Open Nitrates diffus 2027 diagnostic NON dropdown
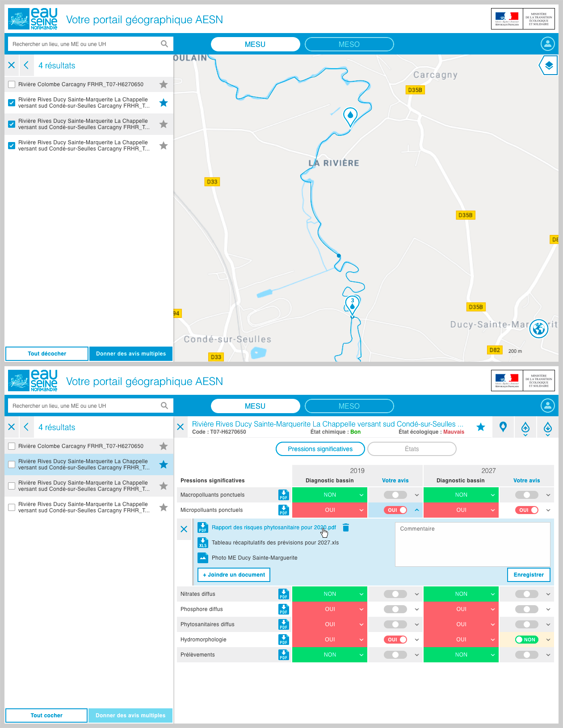 (461, 594)
